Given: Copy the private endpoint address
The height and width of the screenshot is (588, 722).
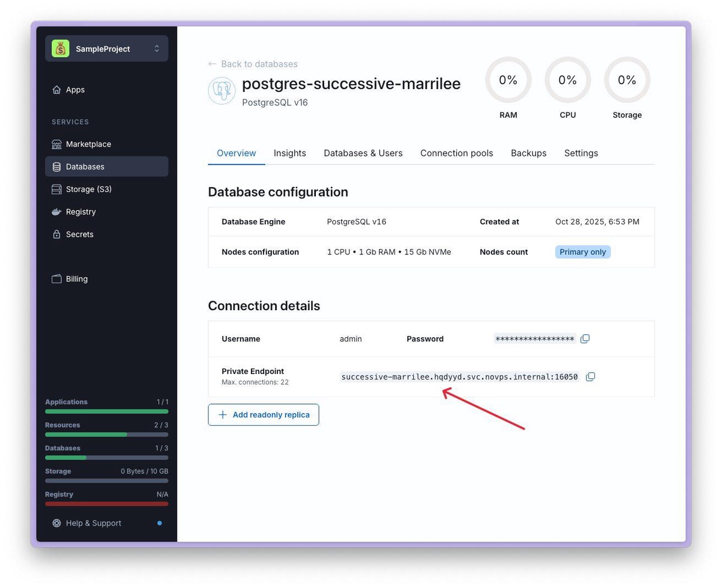Looking at the screenshot, I should click(x=590, y=377).
